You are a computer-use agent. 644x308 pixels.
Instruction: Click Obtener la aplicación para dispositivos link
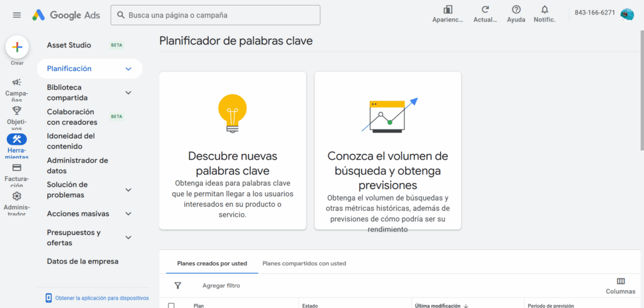click(x=102, y=298)
